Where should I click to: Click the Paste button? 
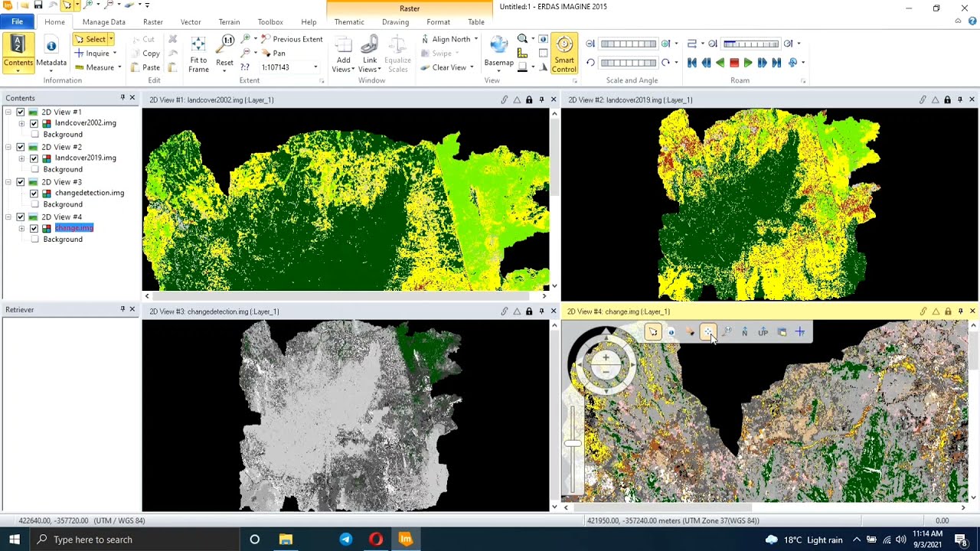pos(145,67)
